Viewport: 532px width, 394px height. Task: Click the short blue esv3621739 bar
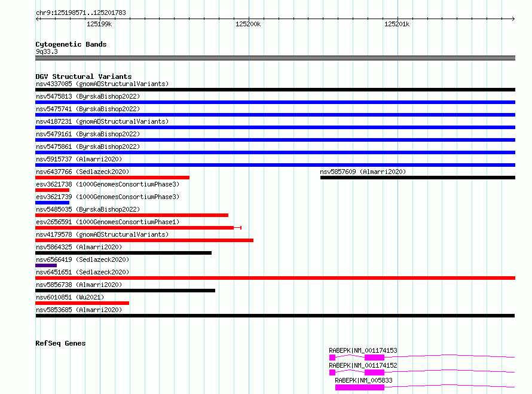coord(52,203)
